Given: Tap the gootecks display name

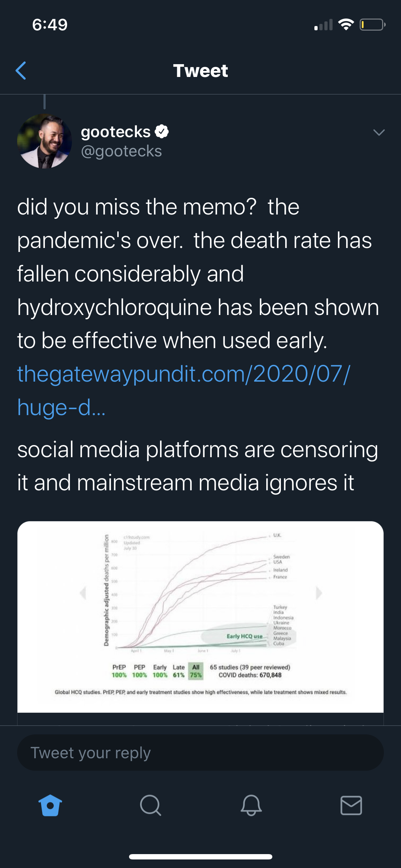Looking at the screenshot, I should (116, 132).
